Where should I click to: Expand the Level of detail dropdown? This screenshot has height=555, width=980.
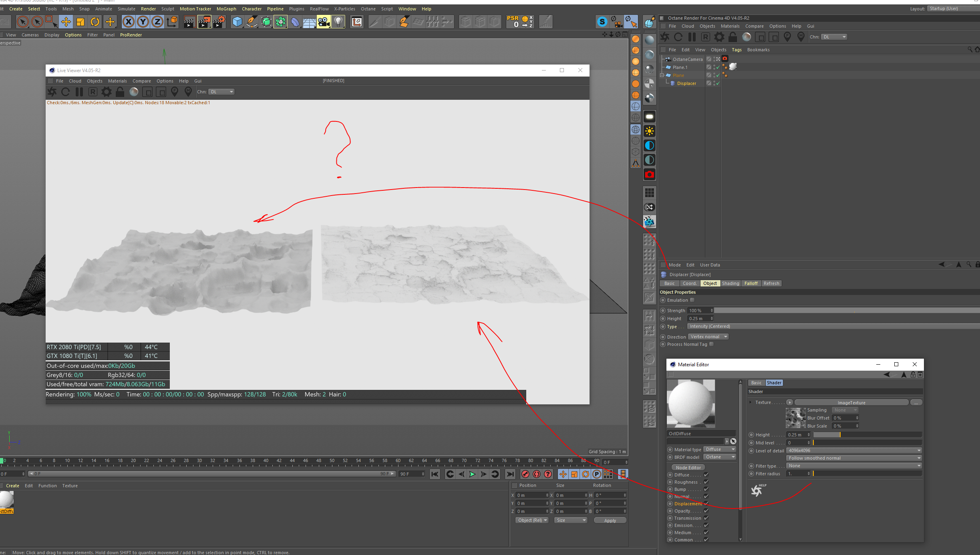854,450
